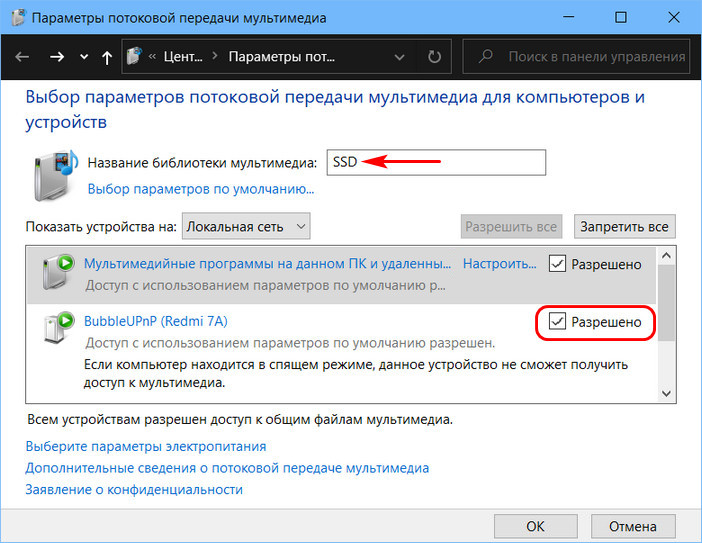
Task: Click the multimedia programs device icon
Action: coord(59,269)
